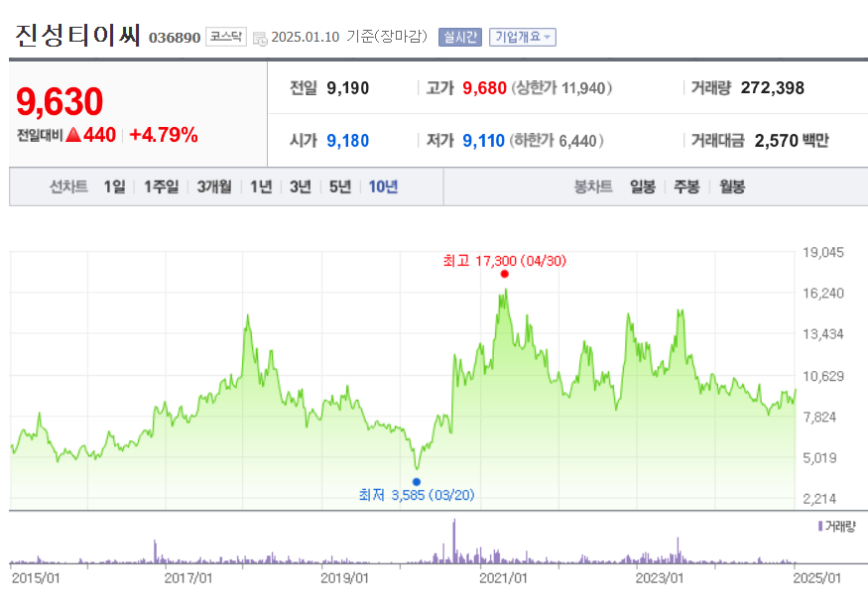Click the stock code 036890

pos(175,38)
